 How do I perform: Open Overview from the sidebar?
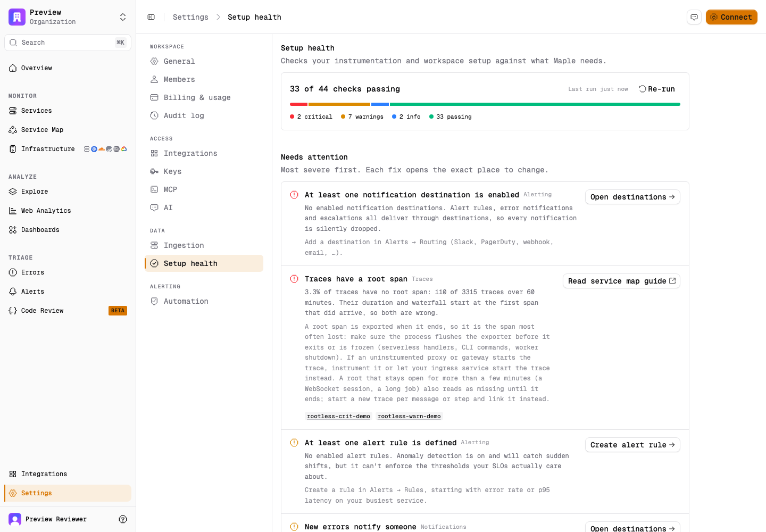tap(68, 68)
